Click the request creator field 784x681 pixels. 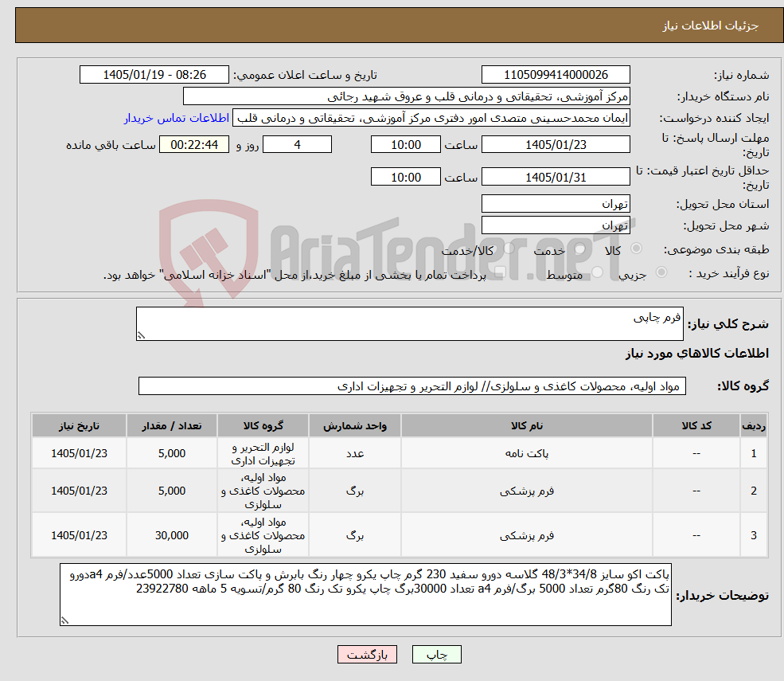tap(431, 118)
